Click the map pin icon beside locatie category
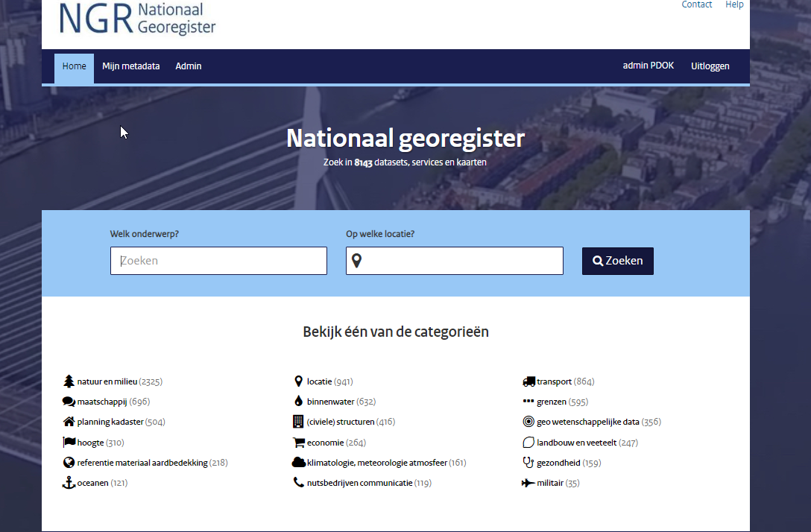Image resolution: width=811 pixels, height=532 pixels. click(x=298, y=381)
